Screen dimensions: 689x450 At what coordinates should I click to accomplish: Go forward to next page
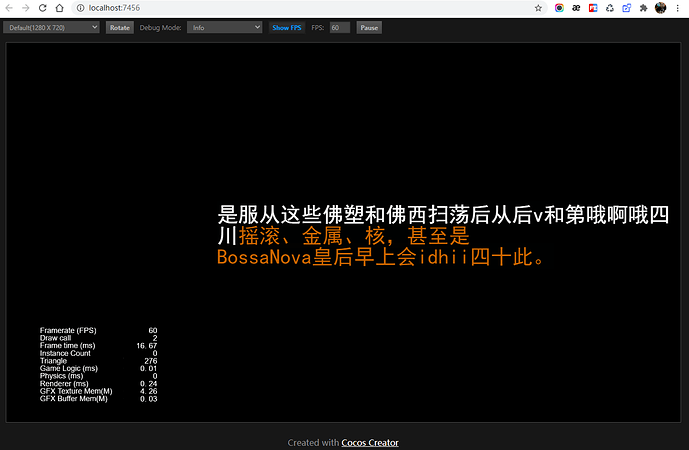click(25, 8)
